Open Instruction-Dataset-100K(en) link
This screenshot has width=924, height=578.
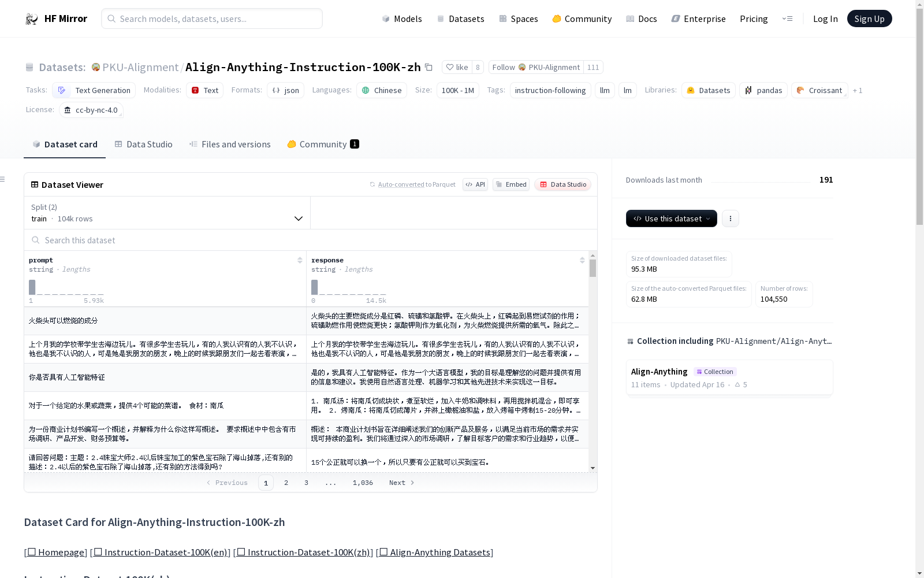(161, 552)
